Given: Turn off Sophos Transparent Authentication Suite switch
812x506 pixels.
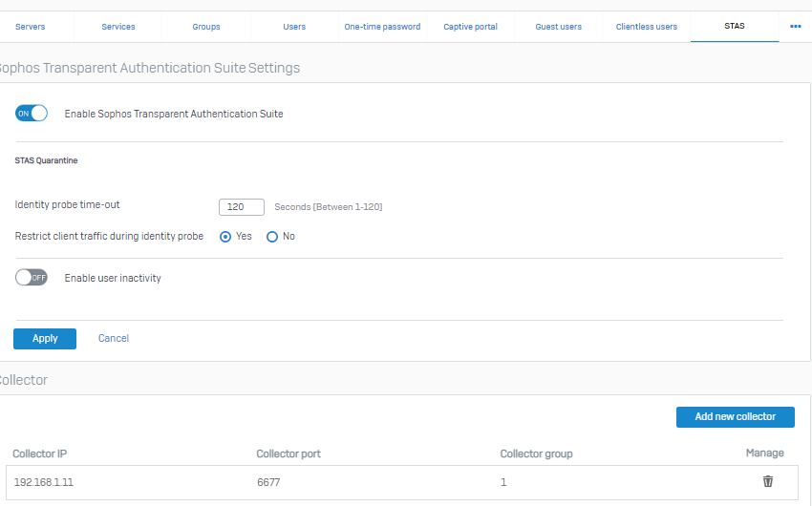Looking at the screenshot, I should (32, 114).
